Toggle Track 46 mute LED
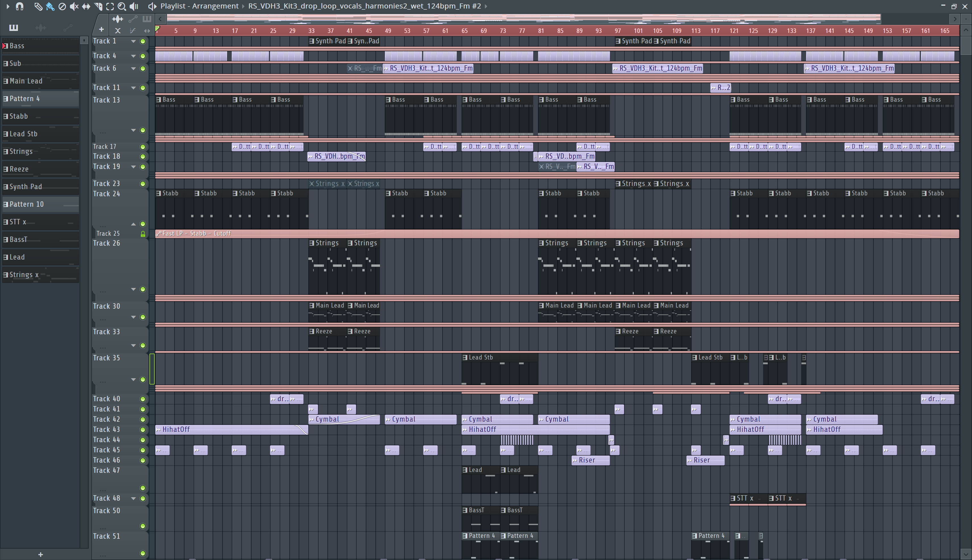Image resolution: width=972 pixels, height=560 pixels. pos(143,460)
